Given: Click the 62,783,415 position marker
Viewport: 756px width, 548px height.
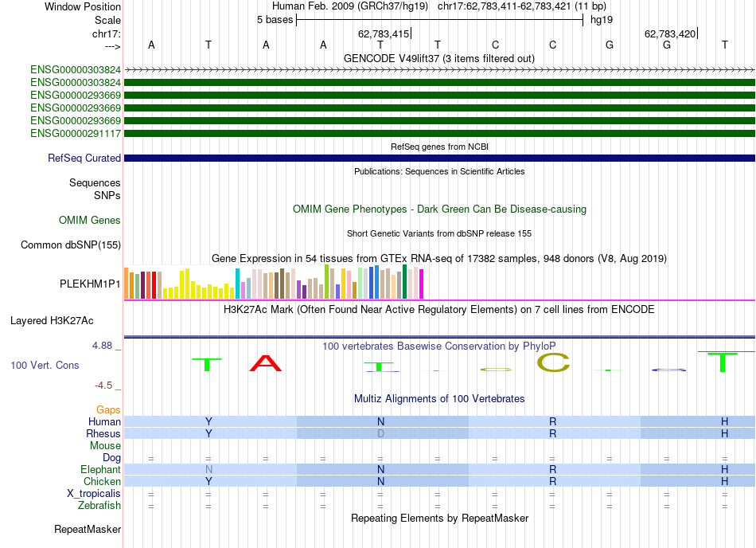Looking at the screenshot, I should tap(384, 33).
